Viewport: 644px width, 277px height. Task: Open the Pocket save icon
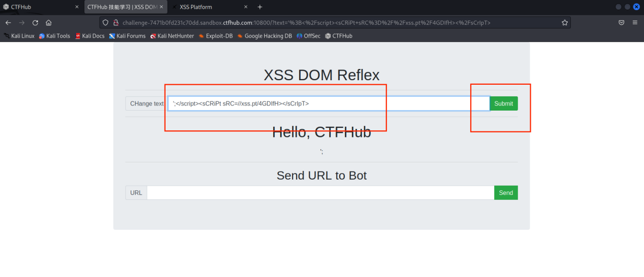point(622,22)
